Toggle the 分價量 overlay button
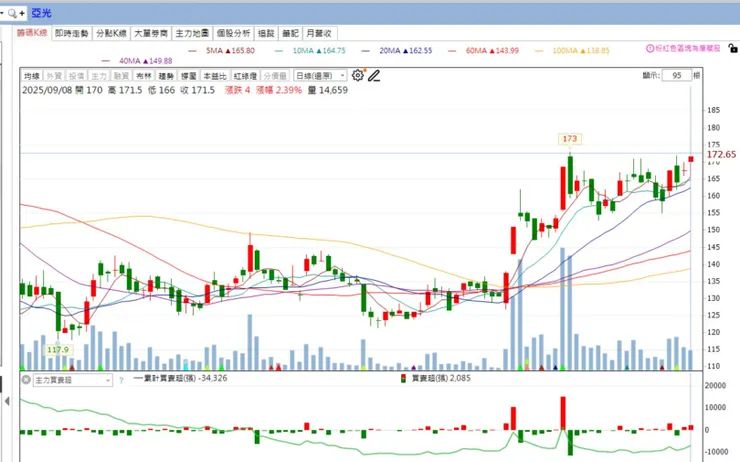 point(275,76)
